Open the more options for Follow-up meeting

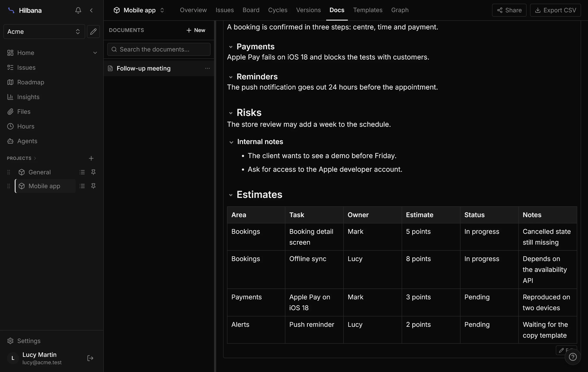pyautogui.click(x=207, y=68)
